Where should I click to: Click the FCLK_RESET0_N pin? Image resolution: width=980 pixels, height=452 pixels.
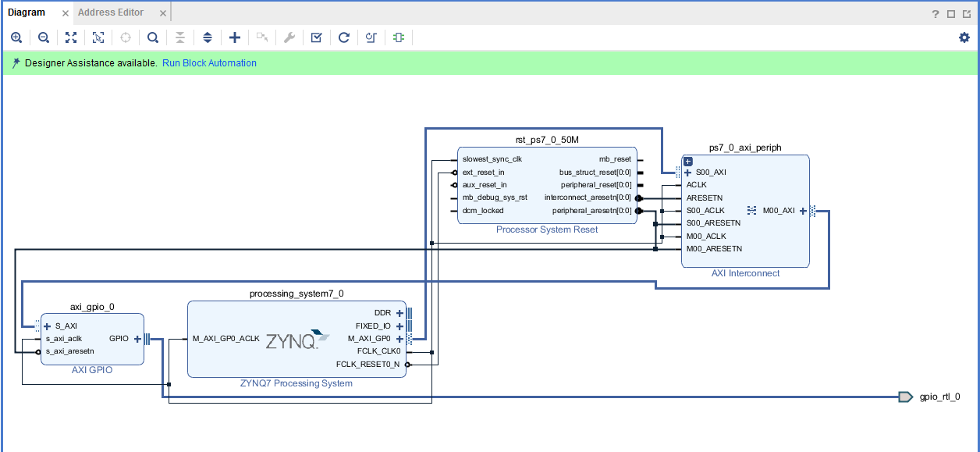367,364
